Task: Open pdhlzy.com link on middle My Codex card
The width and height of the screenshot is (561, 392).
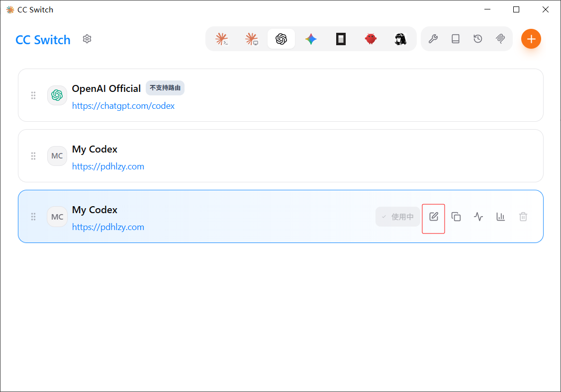Action: click(x=108, y=166)
